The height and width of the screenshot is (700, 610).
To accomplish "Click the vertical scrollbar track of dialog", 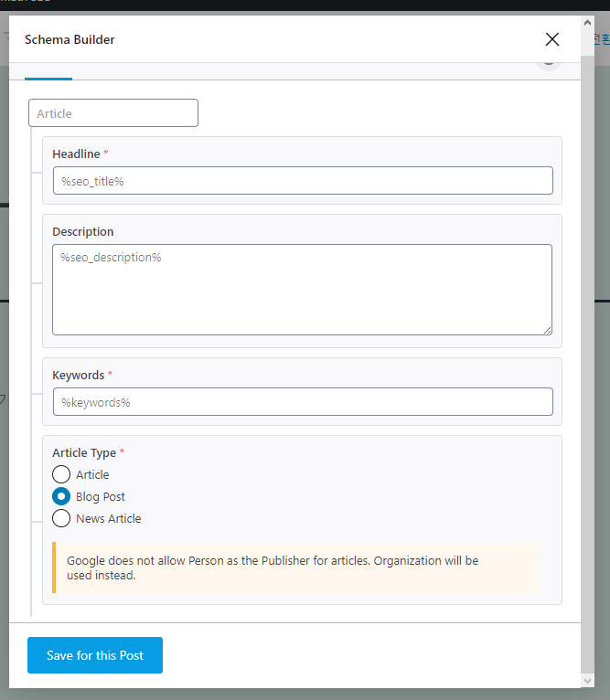I will 587,365.
